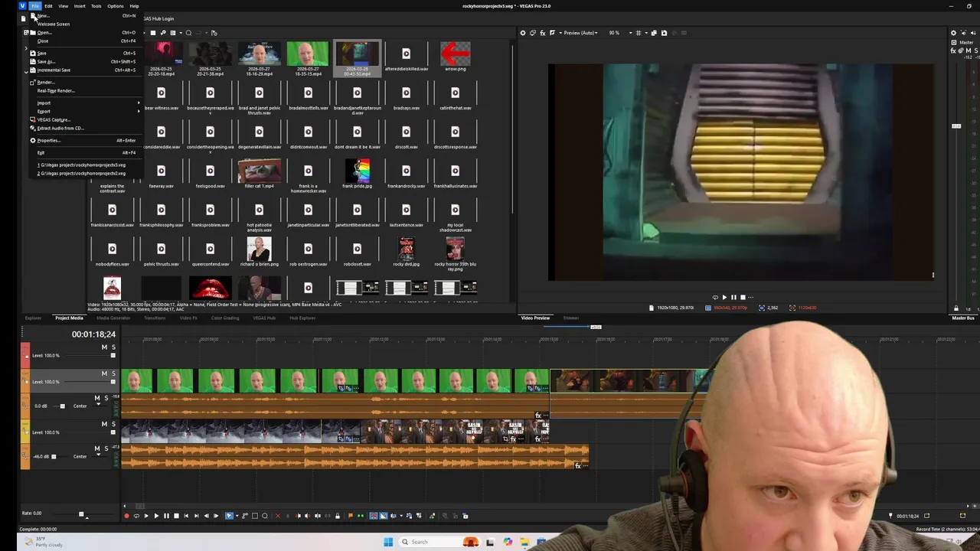Insert marker using the orange flag icon
This screenshot has width=980, height=551.
point(351,516)
